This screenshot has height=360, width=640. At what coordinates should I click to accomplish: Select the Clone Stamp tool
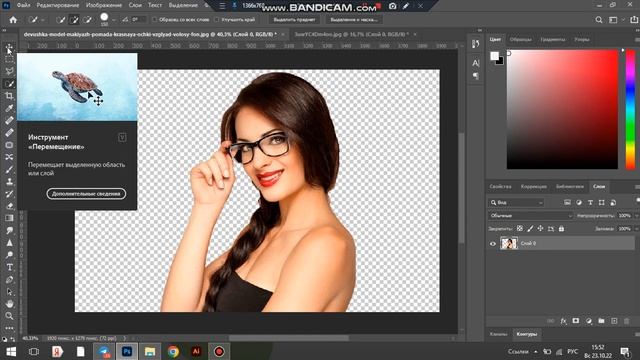click(x=9, y=182)
